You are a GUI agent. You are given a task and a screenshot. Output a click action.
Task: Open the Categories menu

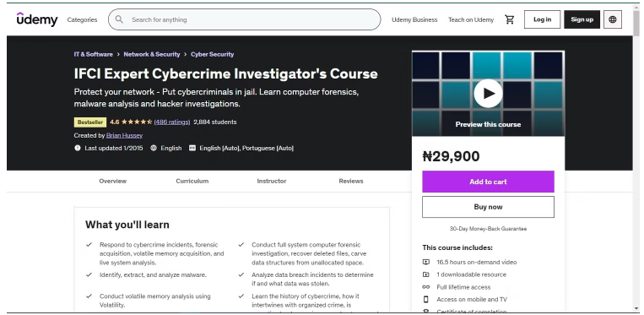pyautogui.click(x=82, y=19)
